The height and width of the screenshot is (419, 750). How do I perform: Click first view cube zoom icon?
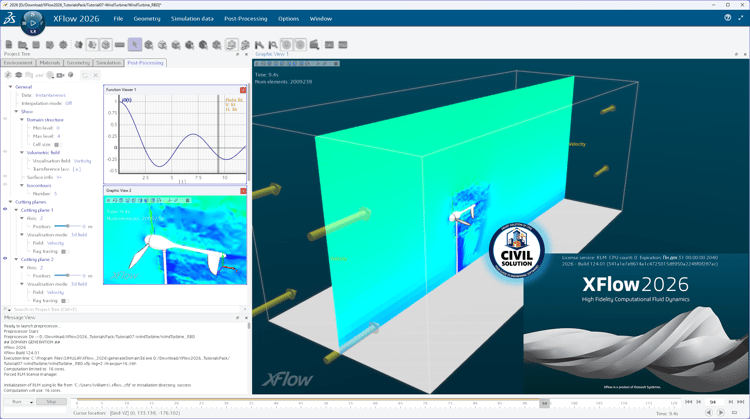tap(149, 45)
